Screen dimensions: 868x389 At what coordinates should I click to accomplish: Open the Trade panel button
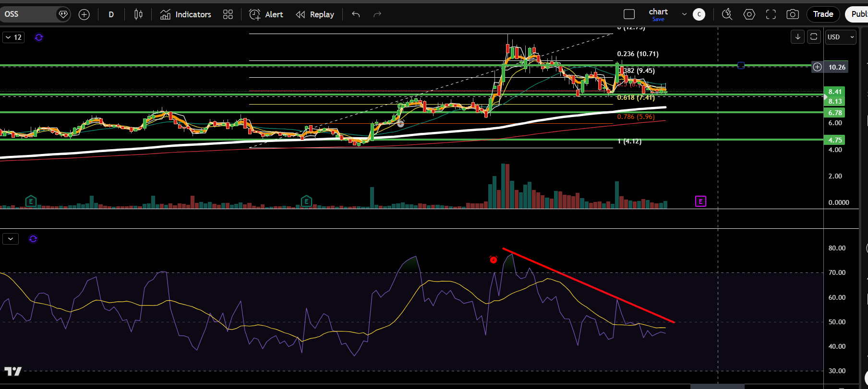(x=823, y=14)
